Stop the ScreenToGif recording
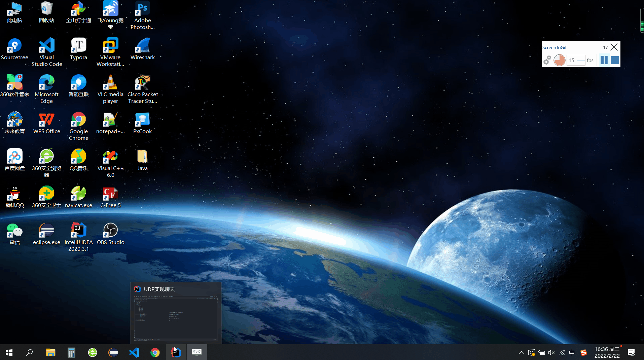644x360 pixels. (x=615, y=60)
